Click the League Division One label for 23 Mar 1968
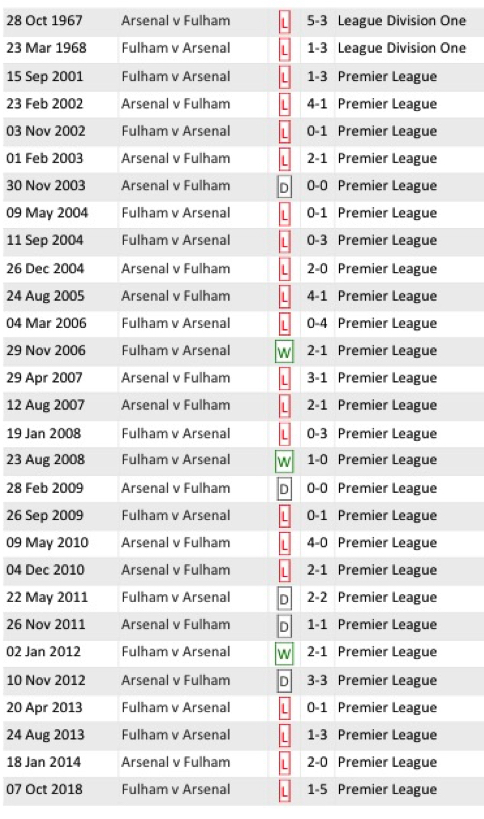484x819 pixels. tap(402, 48)
